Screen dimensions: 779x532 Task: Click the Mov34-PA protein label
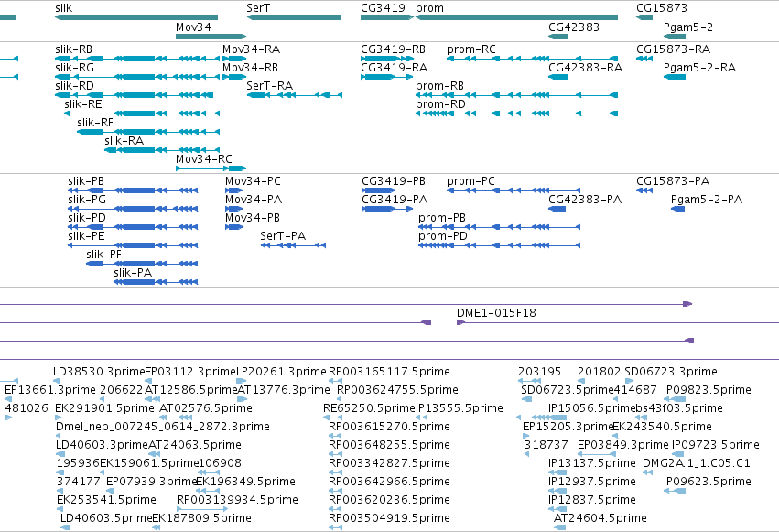point(254,200)
